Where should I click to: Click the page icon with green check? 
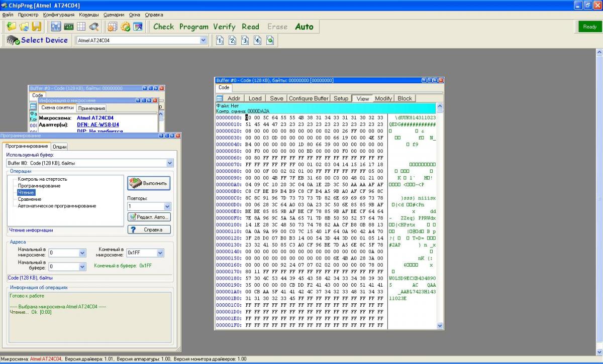coord(270,40)
